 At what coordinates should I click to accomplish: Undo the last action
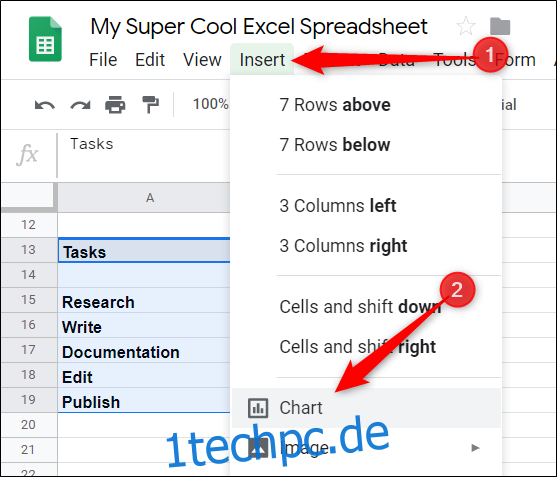tap(45, 105)
